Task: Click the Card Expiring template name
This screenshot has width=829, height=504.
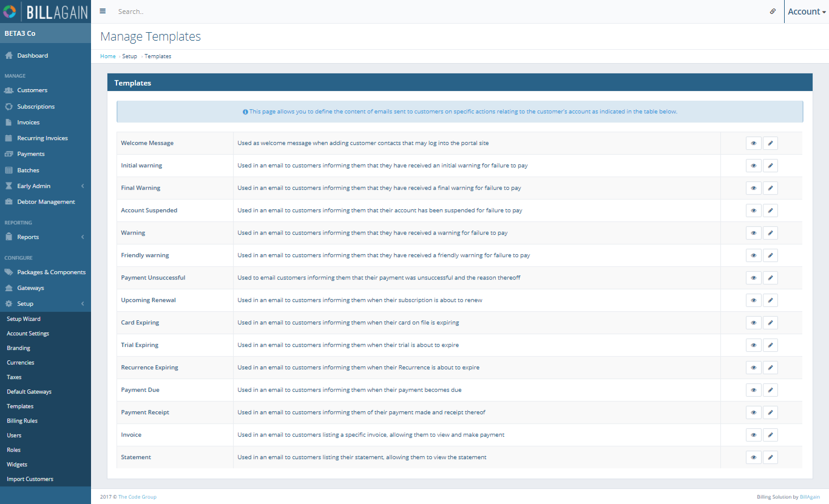Action: tap(140, 323)
